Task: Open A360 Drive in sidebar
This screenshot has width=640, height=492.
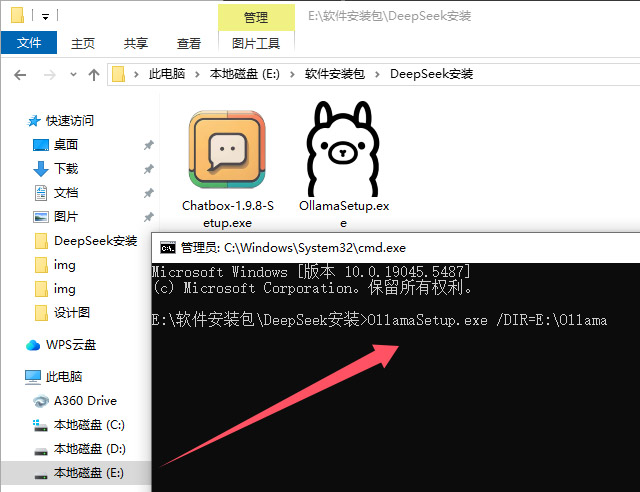Action: point(85,401)
